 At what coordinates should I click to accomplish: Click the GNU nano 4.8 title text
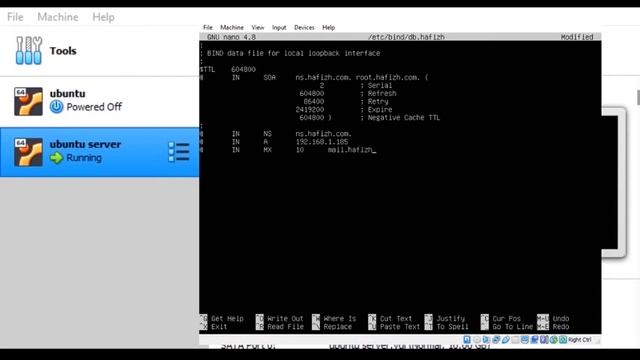[x=231, y=37]
